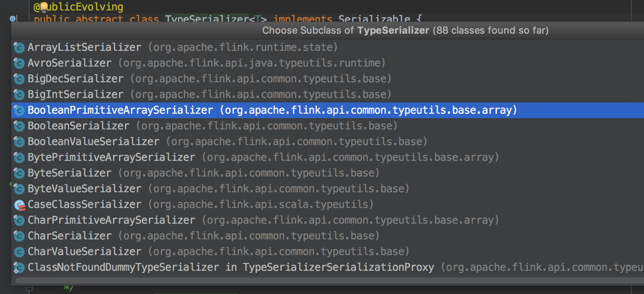
Task: Select ClassNotFoundDummyTypeSerializer in TypeSerializerSerializationProxy
Action: point(328,267)
